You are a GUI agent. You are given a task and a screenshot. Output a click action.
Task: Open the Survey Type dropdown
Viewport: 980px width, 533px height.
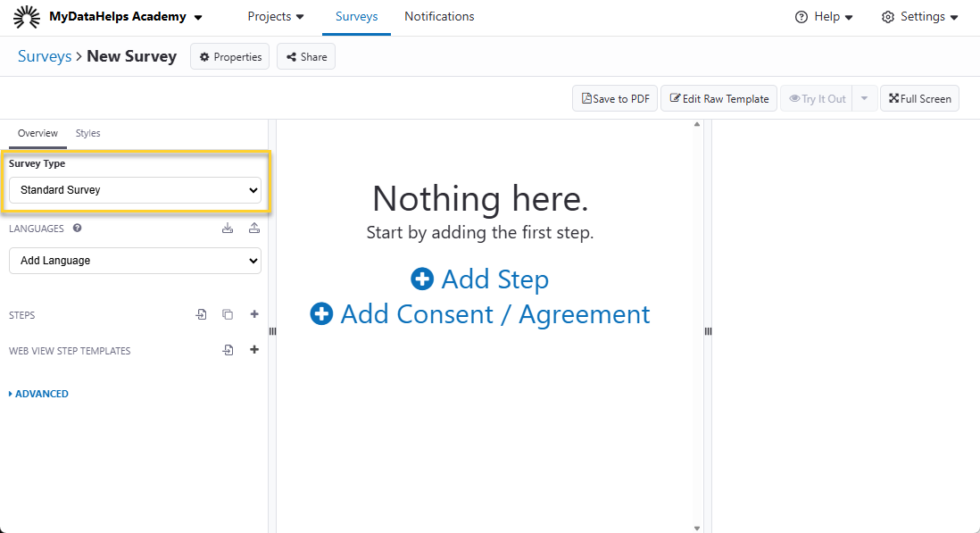tap(135, 190)
